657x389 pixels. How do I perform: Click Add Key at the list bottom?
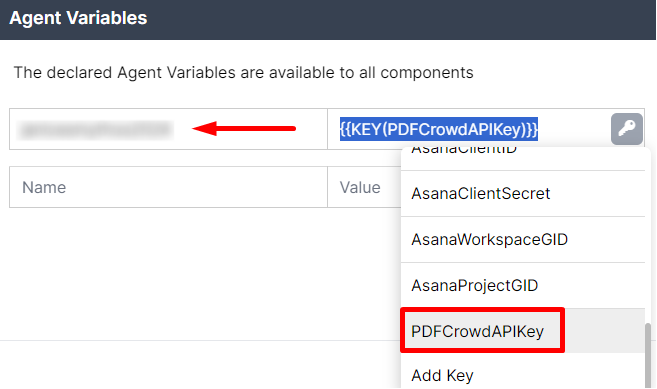click(x=442, y=375)
